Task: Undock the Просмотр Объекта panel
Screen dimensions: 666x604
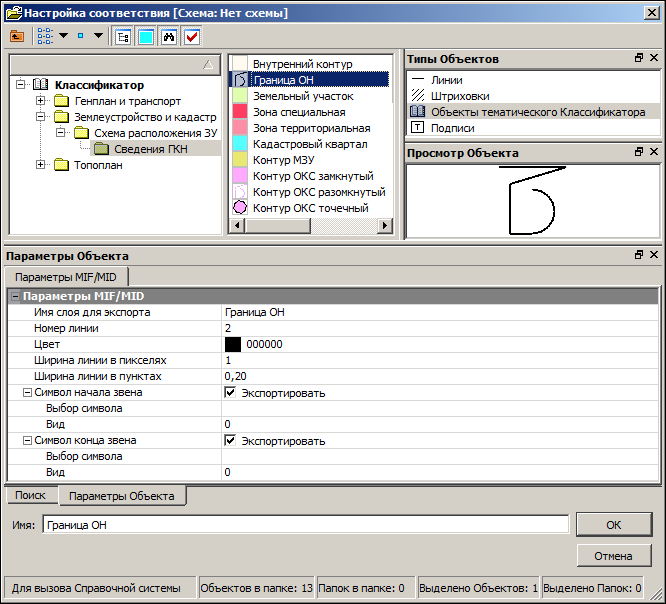Action: [x=639, y=152]
